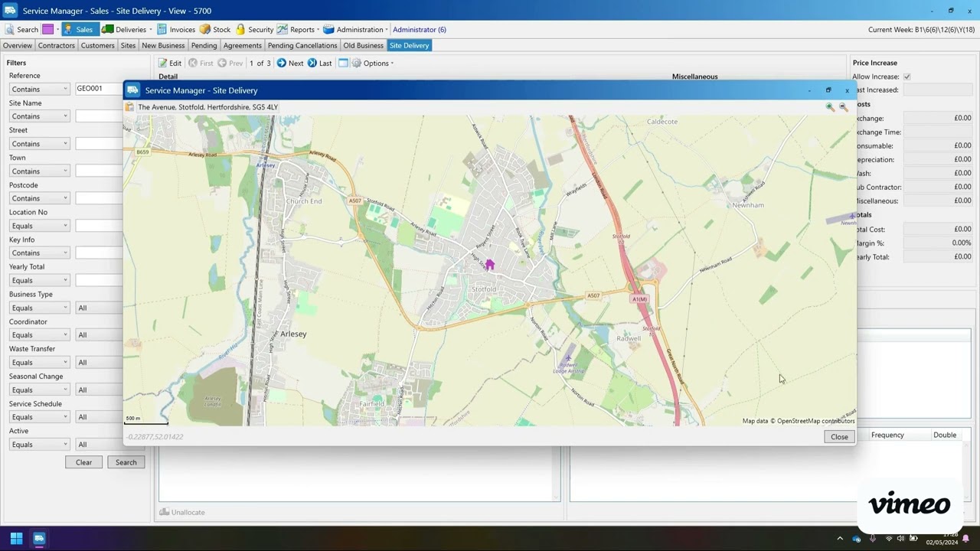980x551 pixels.
Task: Open the Yearly Total Equals dropdown
Action: coord(39,280)
